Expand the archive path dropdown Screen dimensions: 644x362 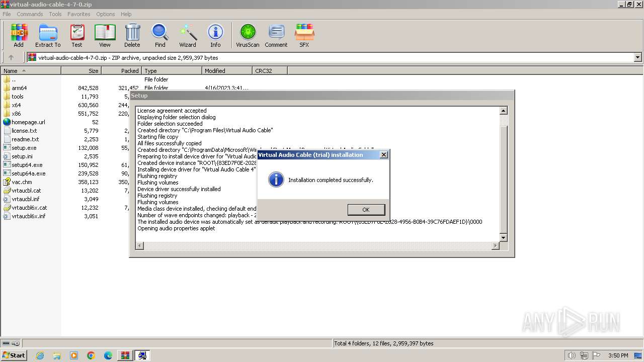pyautogui.click(x=638, y=57)
